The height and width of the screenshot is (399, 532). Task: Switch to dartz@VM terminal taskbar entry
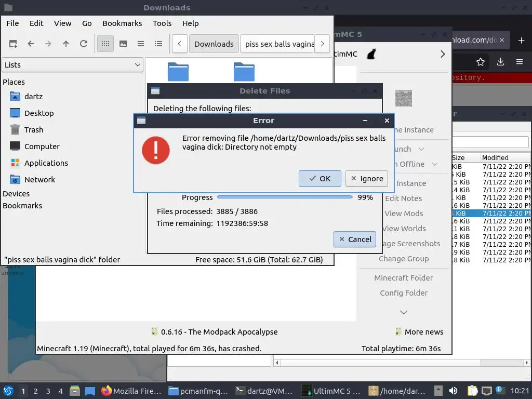click(x=264, y=391)
